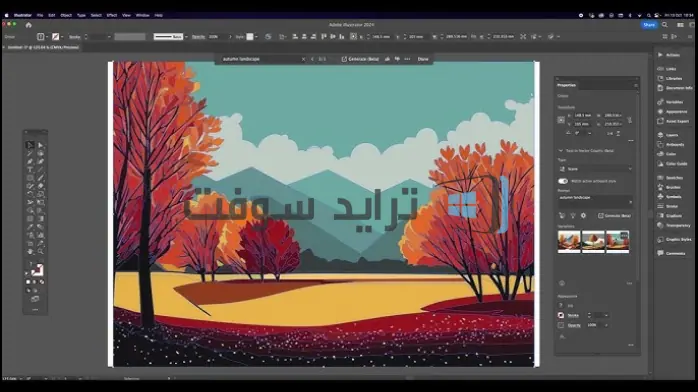This screenshot has width=698, height=392.
Task: Select the second variation thumbnail
Action: point(593,242)
